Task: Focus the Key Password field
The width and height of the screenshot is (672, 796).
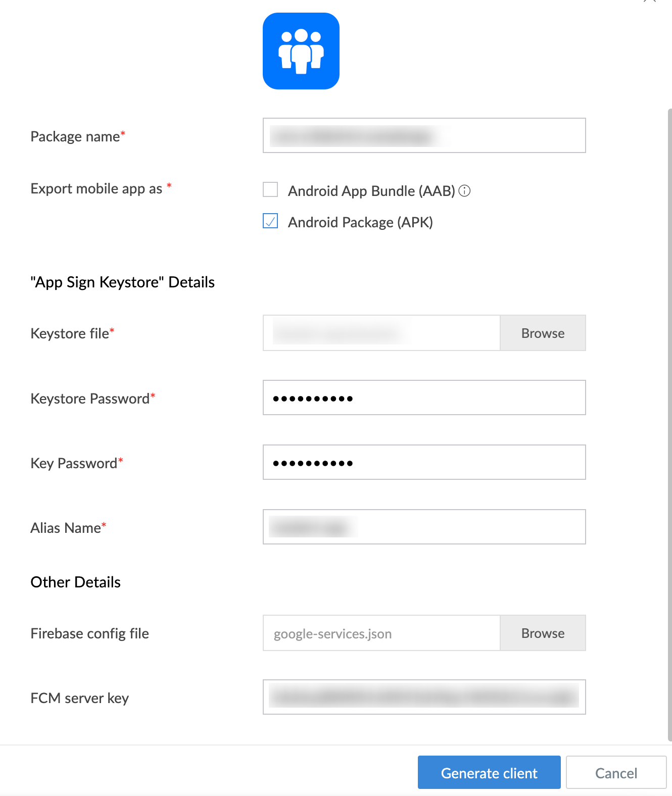Action: (x=424, y=462)
